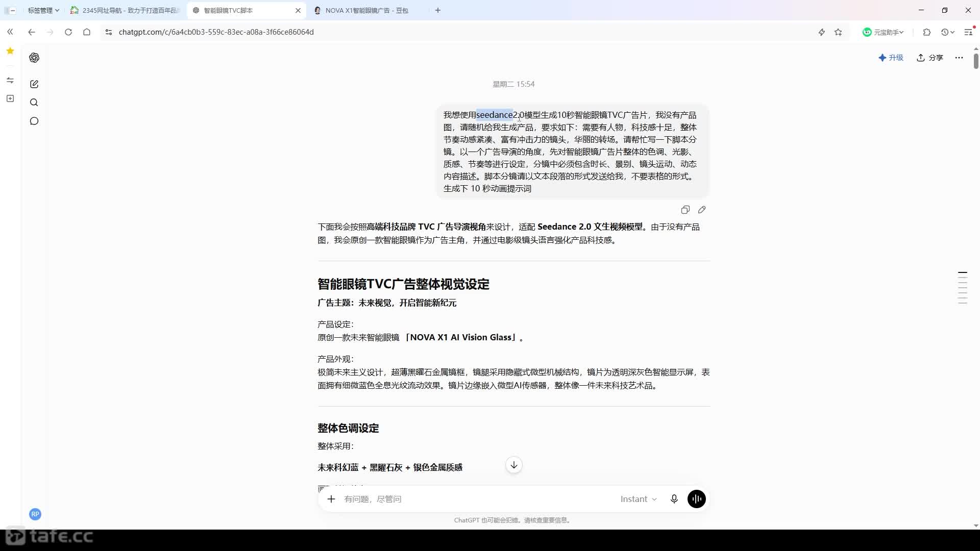
Task: Click the scrollbar down arrow
Action: tap(976, 525)
